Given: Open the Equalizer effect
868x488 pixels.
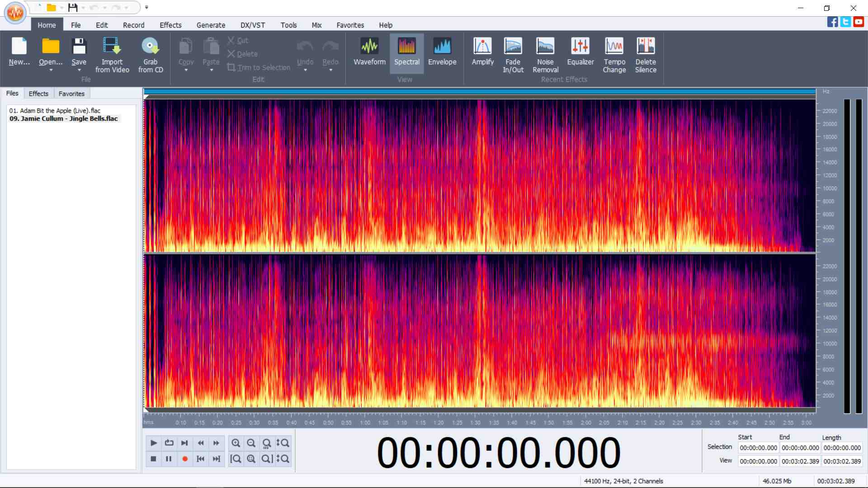Looking at the screenshot, I should (x=580, y=52).
